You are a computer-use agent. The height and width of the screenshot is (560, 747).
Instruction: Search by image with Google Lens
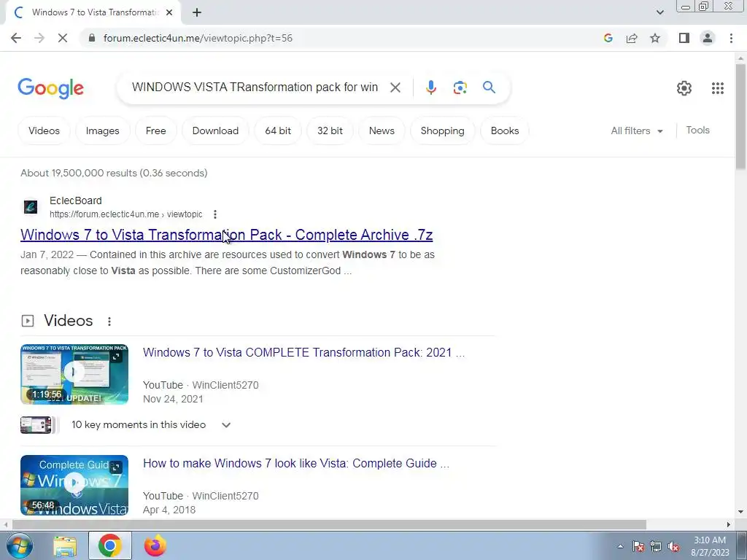(460, 87)
